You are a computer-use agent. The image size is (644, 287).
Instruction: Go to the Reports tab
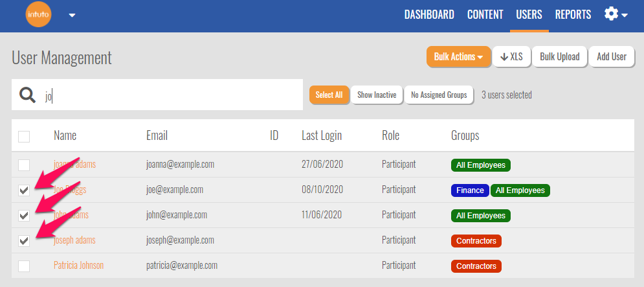tap(573, 15)
